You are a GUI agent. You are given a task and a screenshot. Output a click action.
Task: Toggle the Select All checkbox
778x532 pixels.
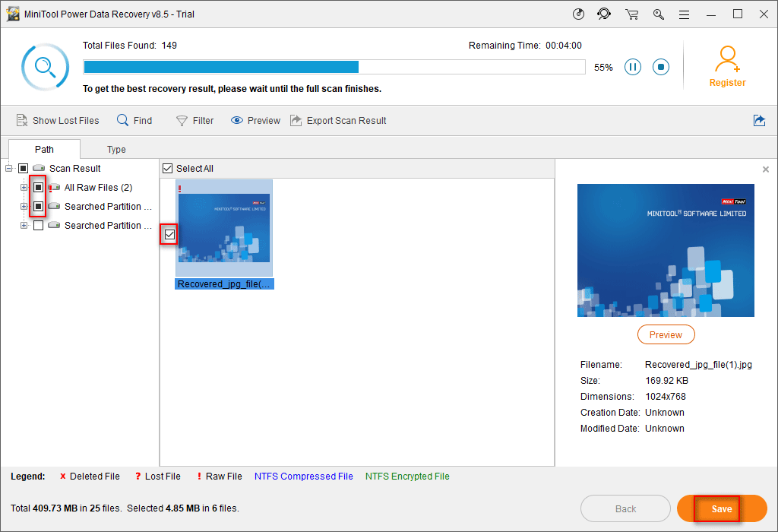[168, 168]
